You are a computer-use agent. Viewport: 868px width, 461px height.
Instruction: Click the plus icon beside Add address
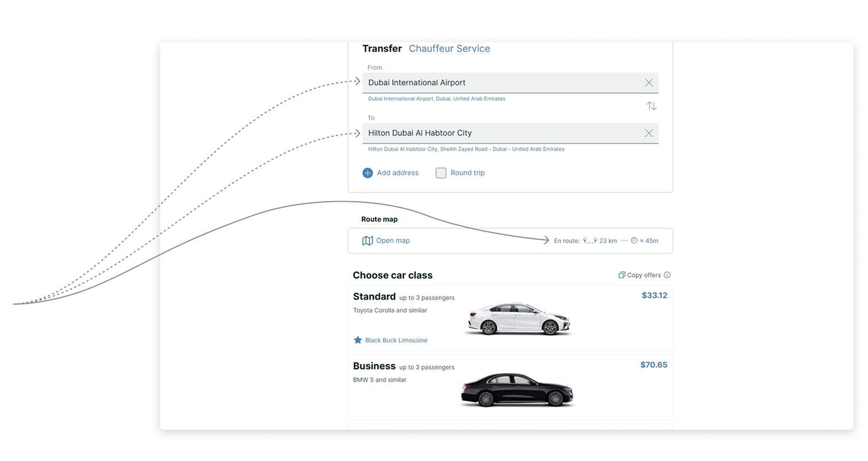tap(368, 173)
